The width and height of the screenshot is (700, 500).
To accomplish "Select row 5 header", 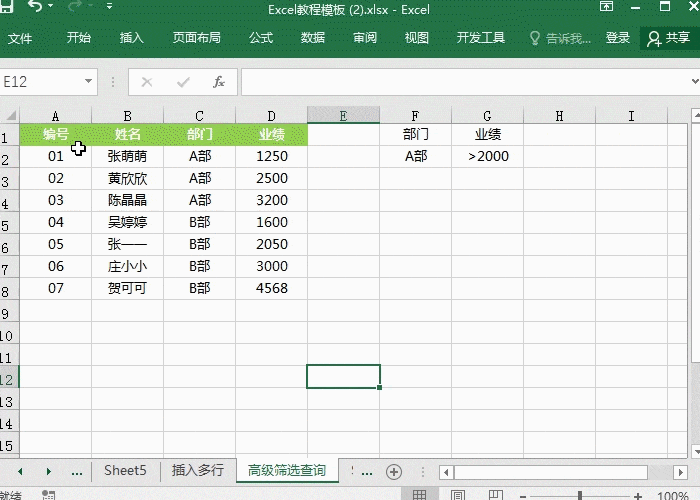I will point(9,223).
